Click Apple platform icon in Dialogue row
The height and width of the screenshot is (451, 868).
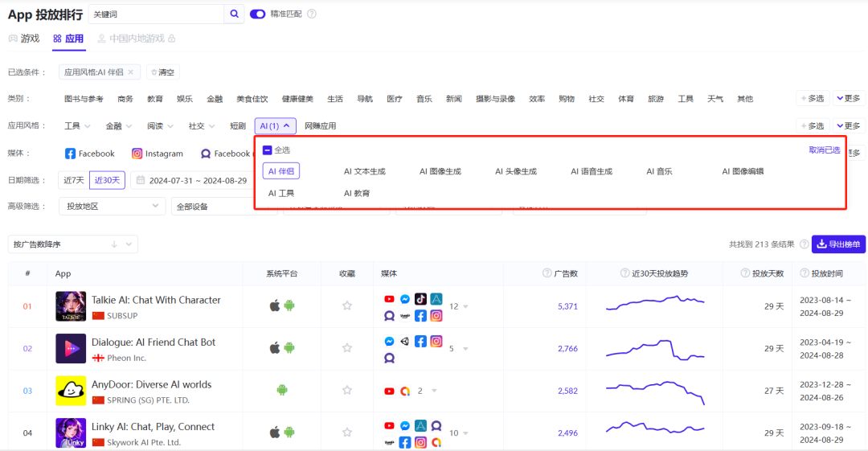coord(275,348)
